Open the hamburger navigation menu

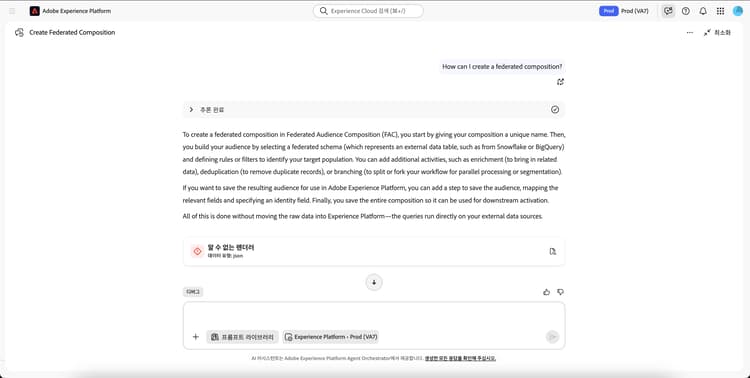[12, 11]
